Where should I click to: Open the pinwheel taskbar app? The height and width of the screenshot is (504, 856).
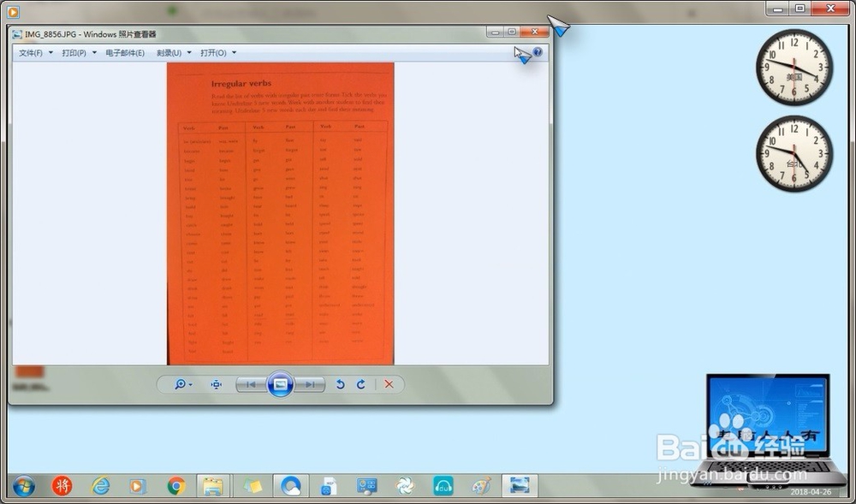[x=405, y=485]
